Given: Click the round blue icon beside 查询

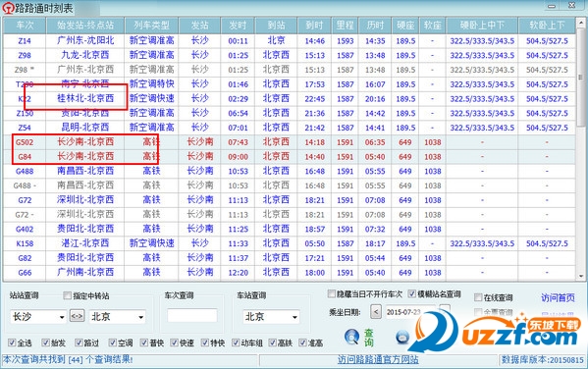Looking at the screenshot, I should point(402,337).
